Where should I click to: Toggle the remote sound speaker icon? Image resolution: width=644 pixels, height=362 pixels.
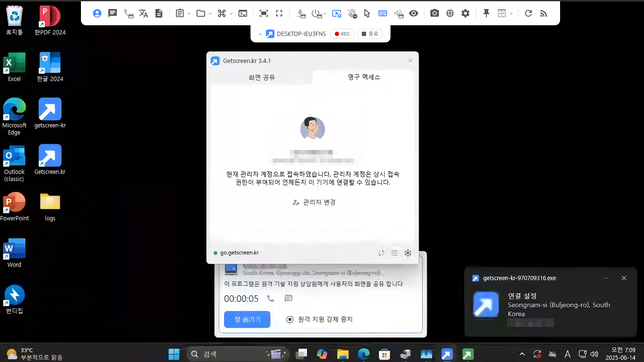399,14
